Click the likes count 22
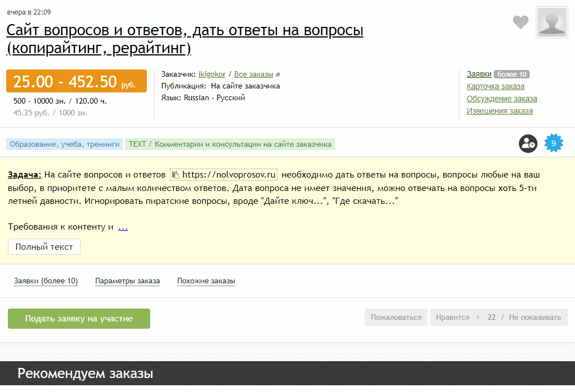Image resolution: width=575 pixels, height=392 pixels. (491, 318)
